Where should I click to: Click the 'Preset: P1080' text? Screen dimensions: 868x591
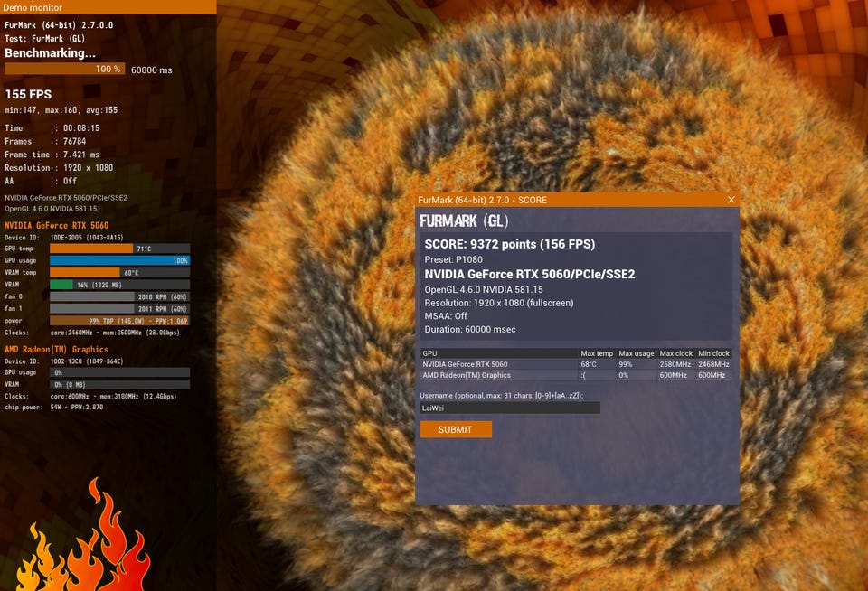[453, 259]
